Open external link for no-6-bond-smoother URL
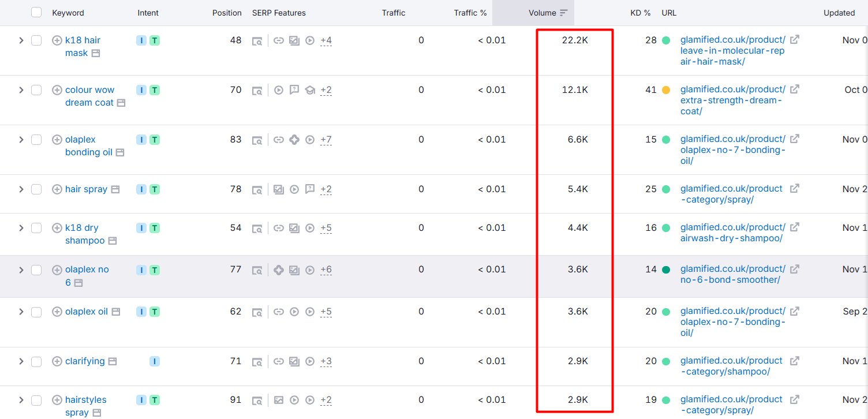This screenshot has width=868, height=419. coord(795,269)
